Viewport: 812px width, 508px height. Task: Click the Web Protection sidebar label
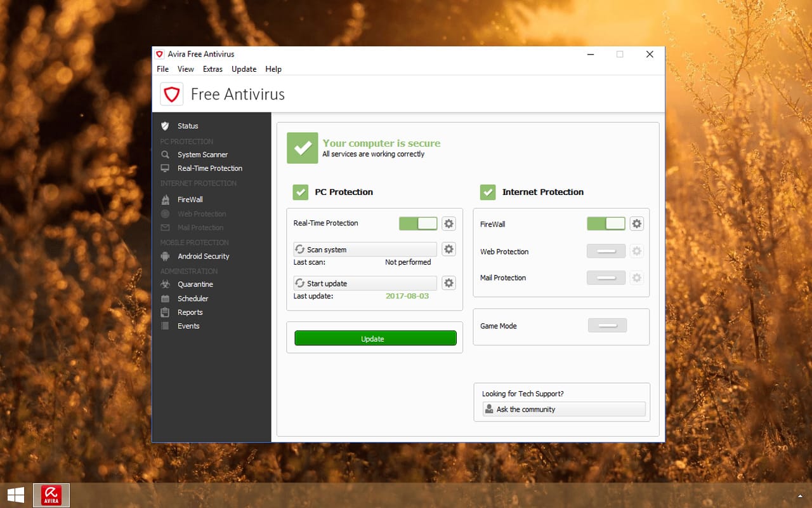tap(202, 214)
